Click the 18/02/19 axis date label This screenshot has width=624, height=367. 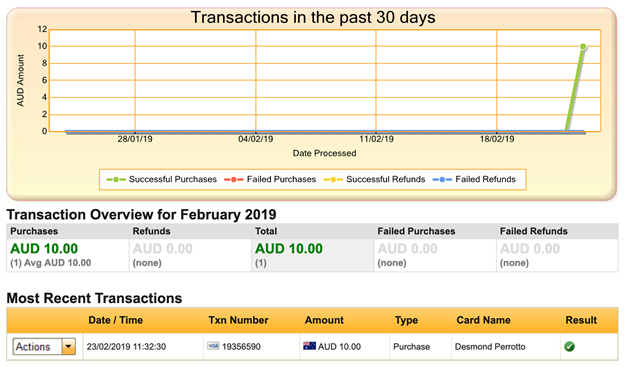[x=497, y=139]
